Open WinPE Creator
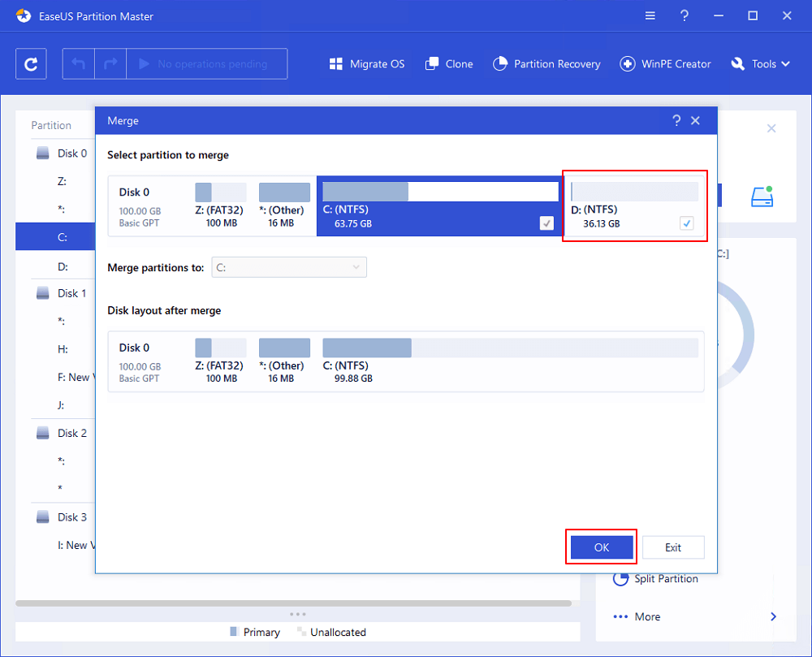Screen dimensions: 812x657 coord(666,63)
